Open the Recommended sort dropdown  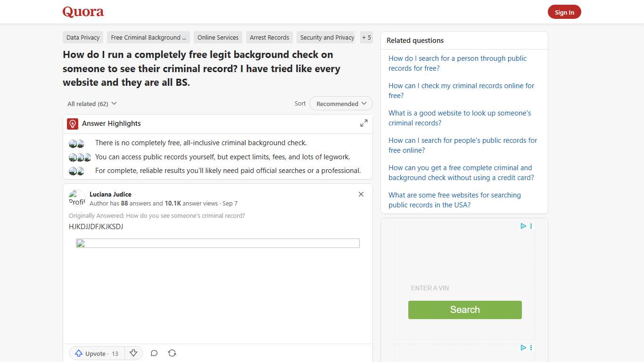tap(340, 103)
